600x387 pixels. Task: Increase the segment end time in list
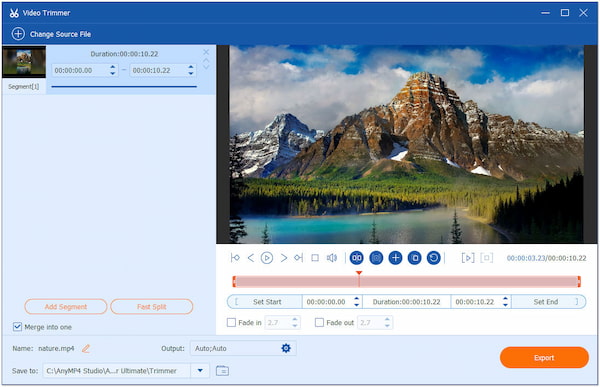(x=191, y=67)
